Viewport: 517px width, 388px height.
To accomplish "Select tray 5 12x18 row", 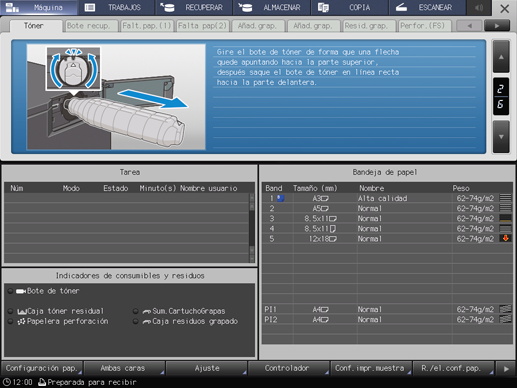I will pos(387,239).
